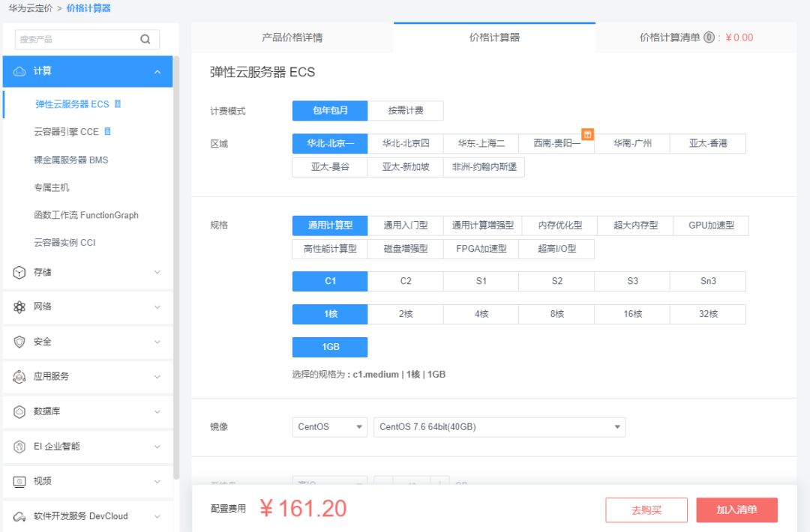This screenshot has width=810, height=532.
Task: Select spec type 磁盘增强型
Action: pos(406,249)
